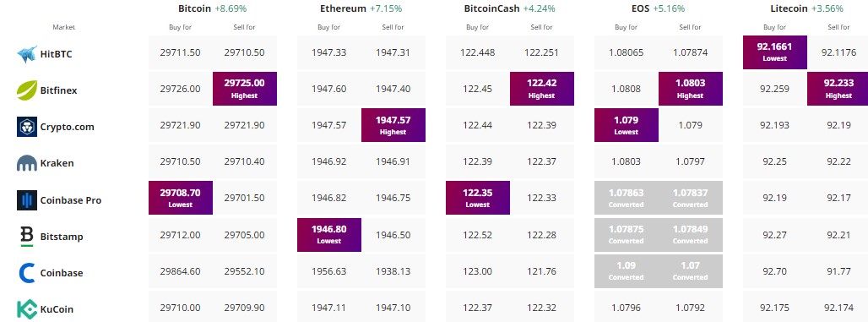Open the Bitcoin column header
868x322 pixels.
click(x=195, y=8)
